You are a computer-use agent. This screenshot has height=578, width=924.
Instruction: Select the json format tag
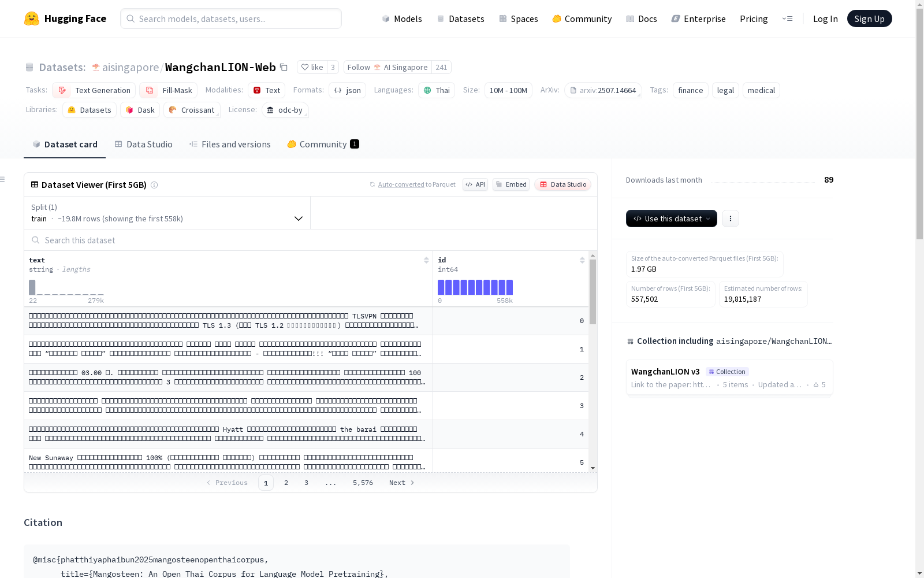coord(347,90)
